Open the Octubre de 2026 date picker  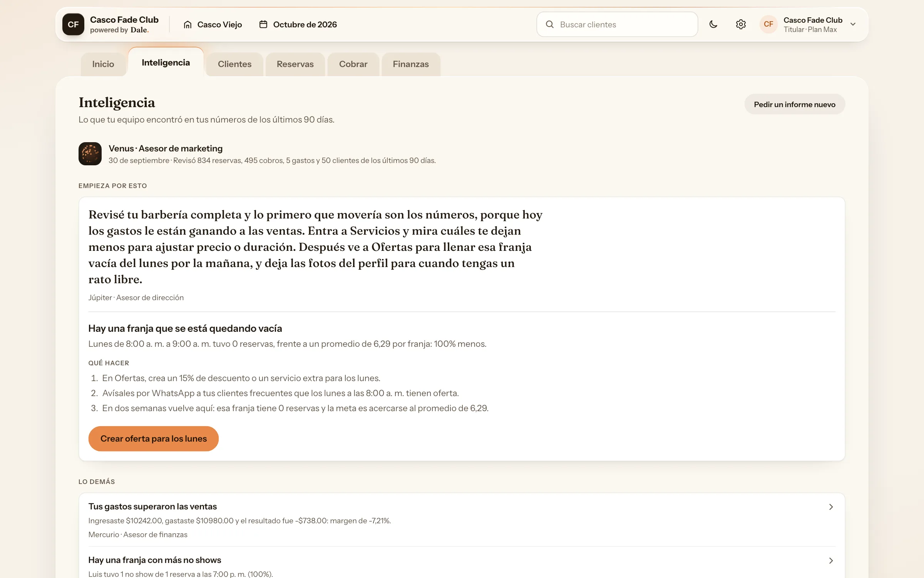(x=298, y=24)
